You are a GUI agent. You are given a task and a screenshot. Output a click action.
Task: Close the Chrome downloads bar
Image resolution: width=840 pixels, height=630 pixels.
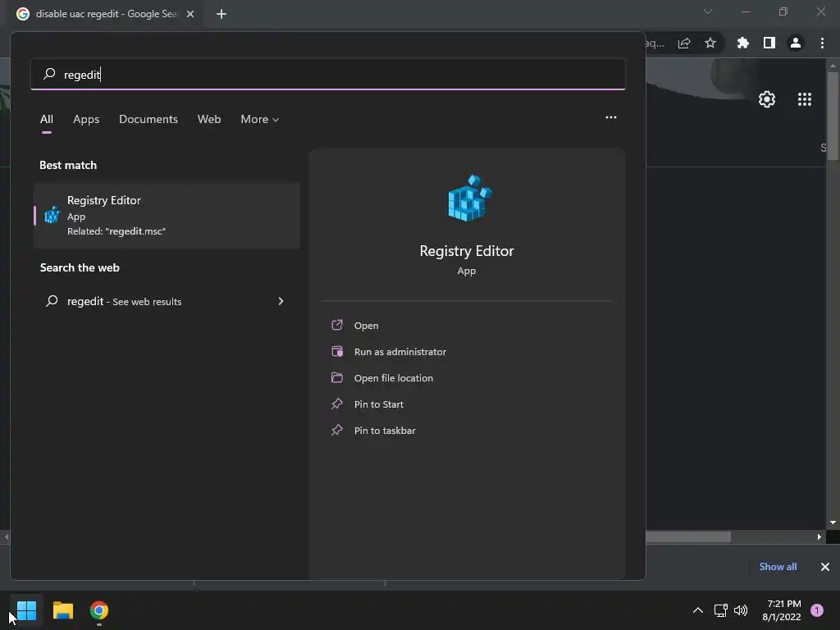click(825, 567)
